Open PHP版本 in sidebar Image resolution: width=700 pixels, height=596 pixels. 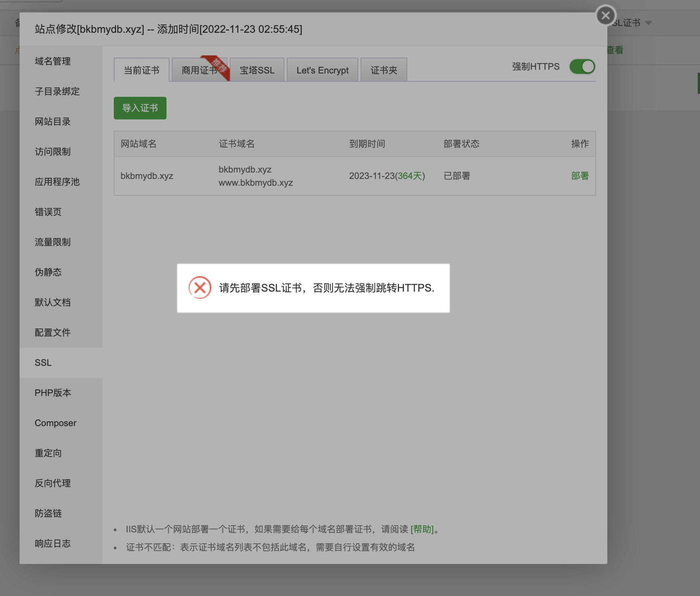click(x=61, y=393)
